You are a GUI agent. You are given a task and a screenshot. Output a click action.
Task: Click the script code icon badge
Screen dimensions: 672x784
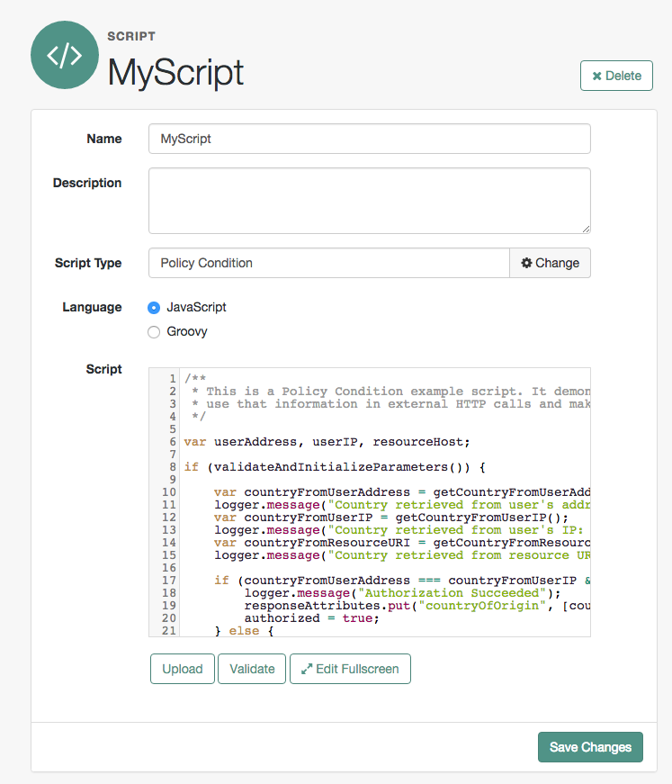click(x=65, y=55)
